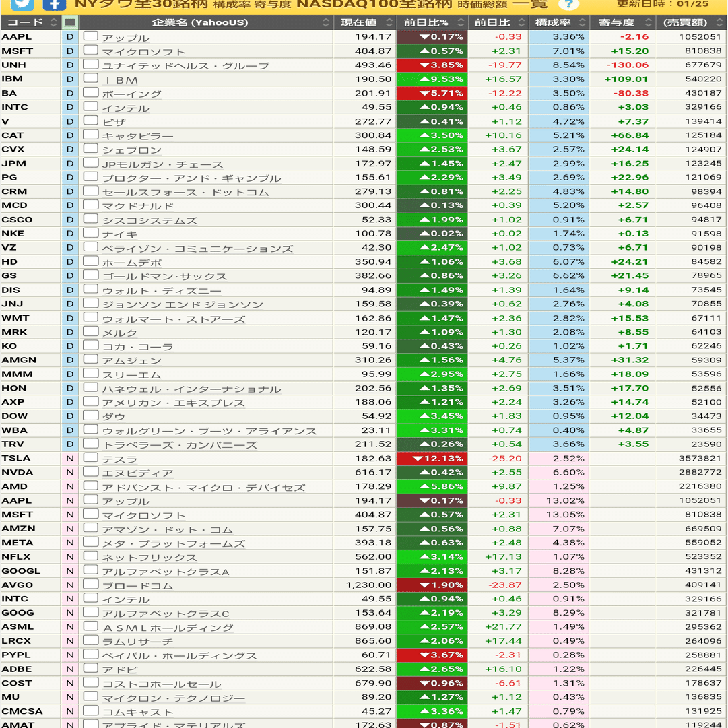Click the UNH ticker code
Image resolution: width=728 pixels, height=728 pixels.
13,65
